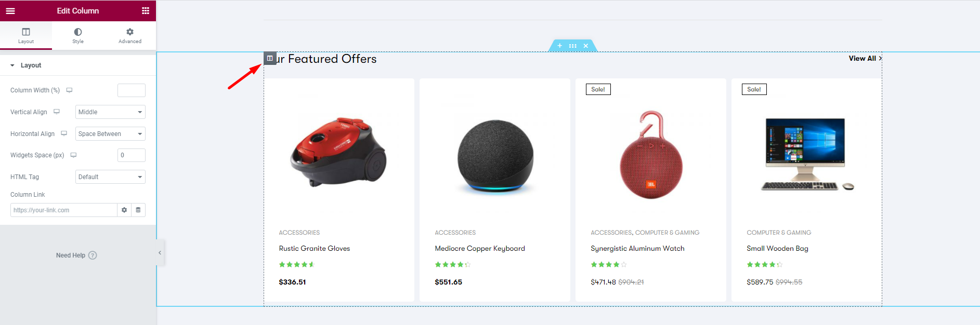Open the HTML Tag dropdown
This screenshot has width=980, height=325.
[110, 177]
